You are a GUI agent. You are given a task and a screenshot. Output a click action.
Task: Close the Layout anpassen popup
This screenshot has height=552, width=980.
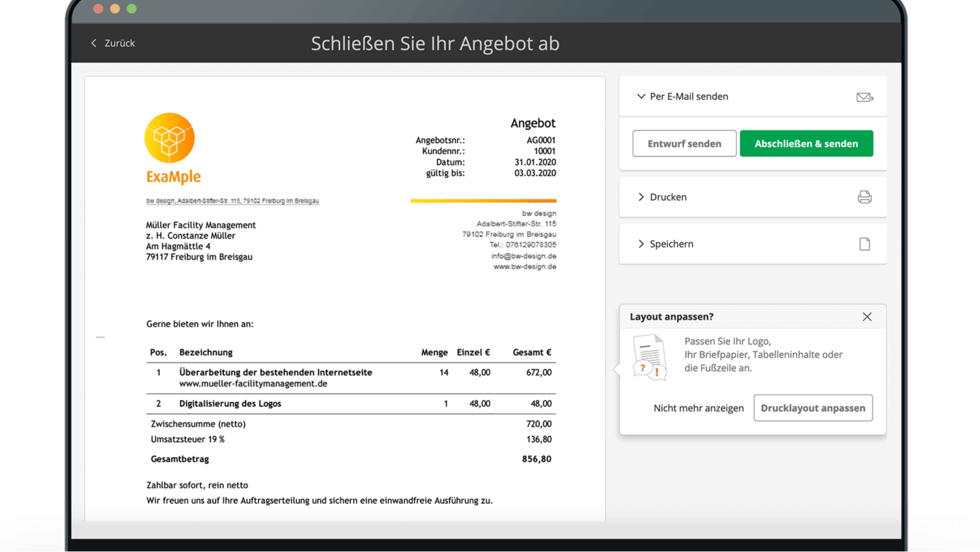click(866, 317)
